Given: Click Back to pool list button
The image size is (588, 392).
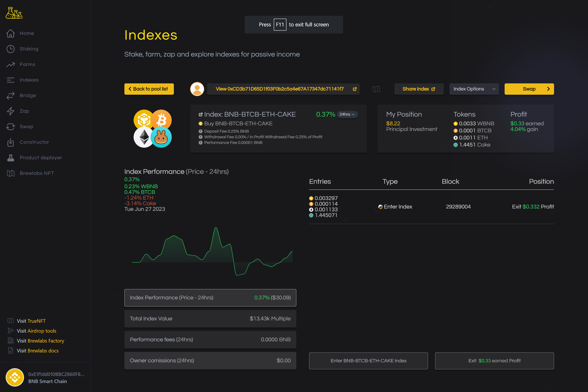Looking at the screenshot, I should click(149, 89).
